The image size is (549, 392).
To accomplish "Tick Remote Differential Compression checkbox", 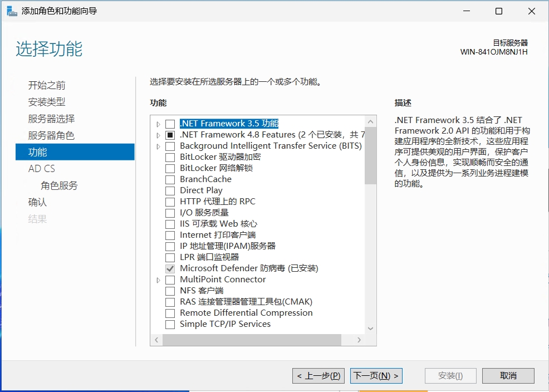I will point(170,313).
